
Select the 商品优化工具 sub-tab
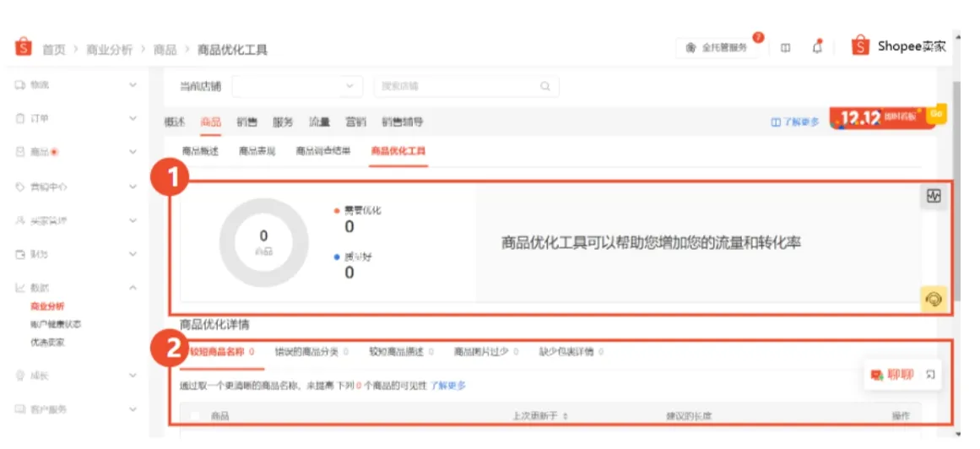[x=398, y=151]
